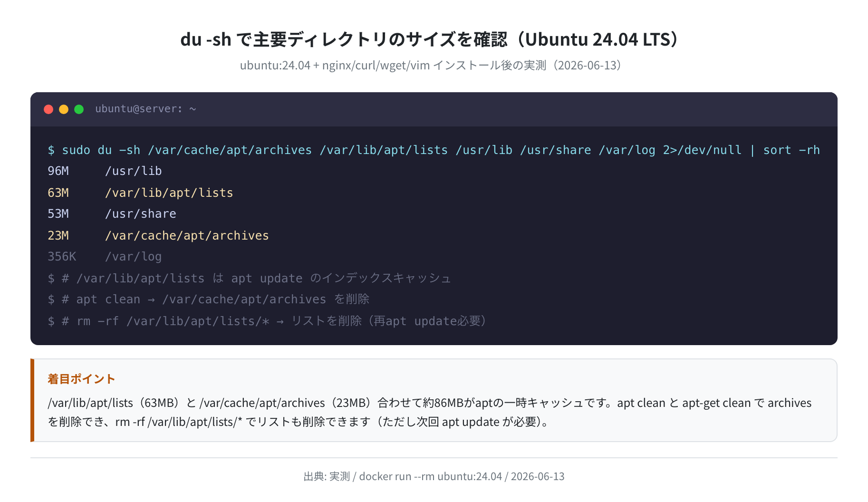Click the callout sentence mentioning '約86MB'
Image resolution: width=868 pixels, height=502 pixels.
[x=429, y=403]
